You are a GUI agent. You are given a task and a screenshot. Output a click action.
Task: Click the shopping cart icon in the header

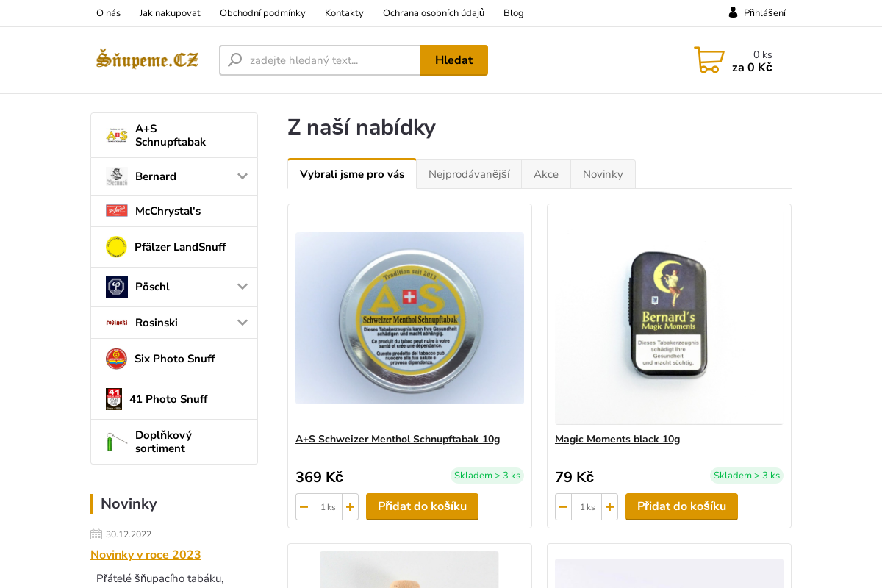point(709,60)
